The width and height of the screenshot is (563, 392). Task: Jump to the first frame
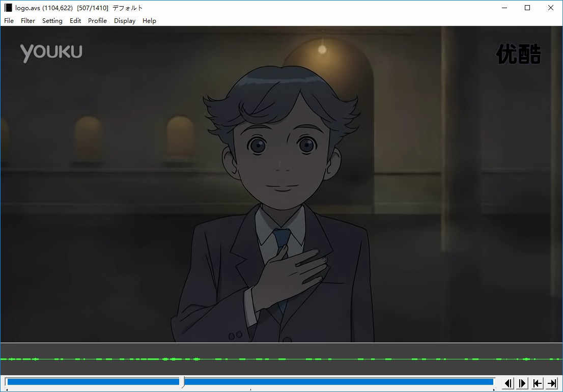click(537, 383)
